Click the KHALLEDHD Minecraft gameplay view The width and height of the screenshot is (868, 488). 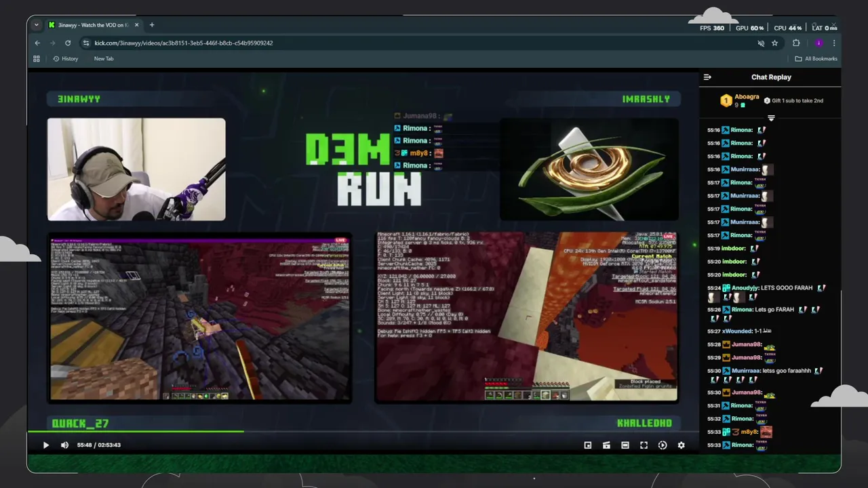coord(526,317)
